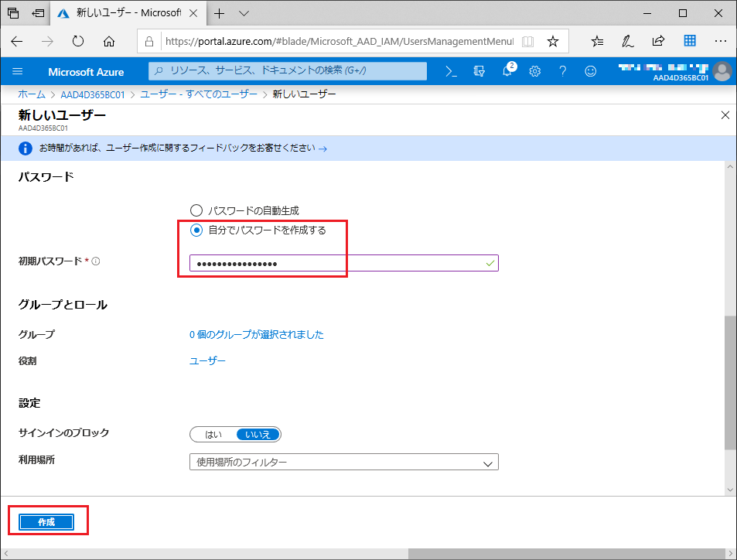
Task: Expand the 利用場所 dropdown
Action: pos(343,463)
